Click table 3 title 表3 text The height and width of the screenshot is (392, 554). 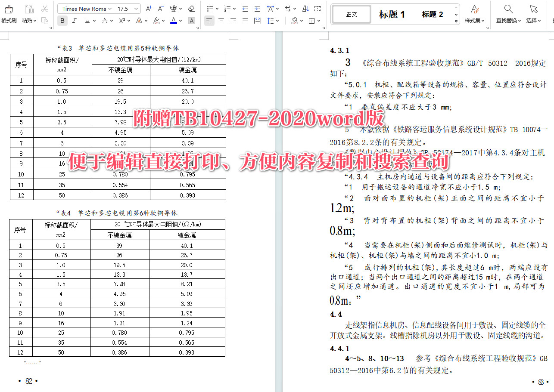(x=117, y=48)
